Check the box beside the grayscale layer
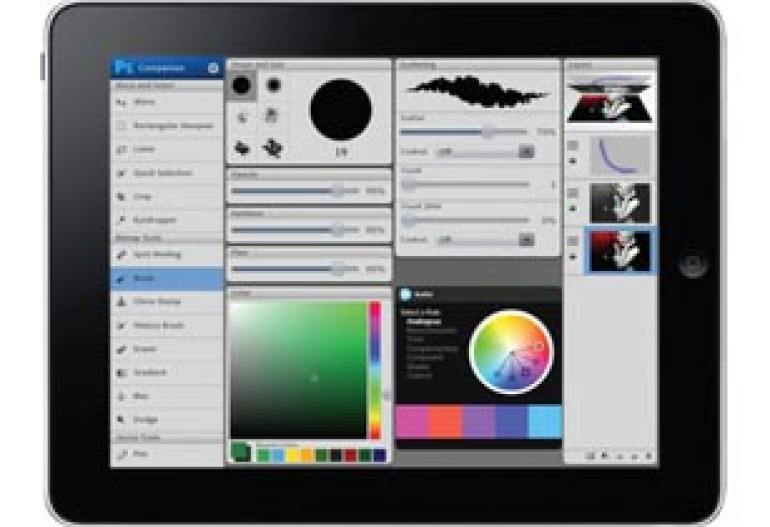This screenshot has width=770, height=527. [573, 193]
